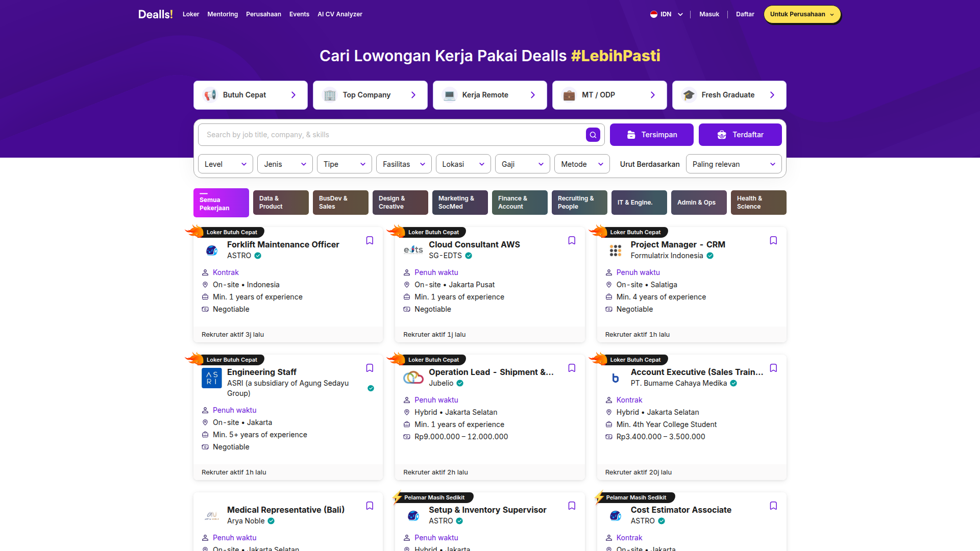The width and height of the screenshot is (980, 551).
Task: Select the Marketing & SocMed category tab
Action: click(x=460, y=203)
